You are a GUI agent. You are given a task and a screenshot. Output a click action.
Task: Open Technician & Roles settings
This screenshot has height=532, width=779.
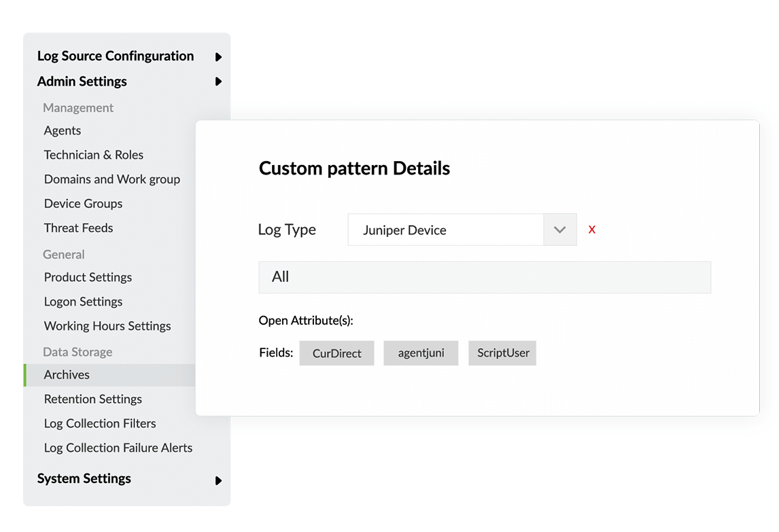tap(94, 155)
